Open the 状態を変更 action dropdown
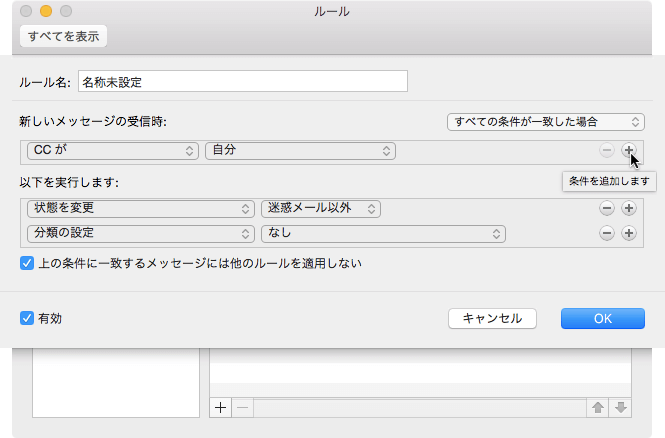The height and width of the screenshot is (438, 665). tap(138, 208)
